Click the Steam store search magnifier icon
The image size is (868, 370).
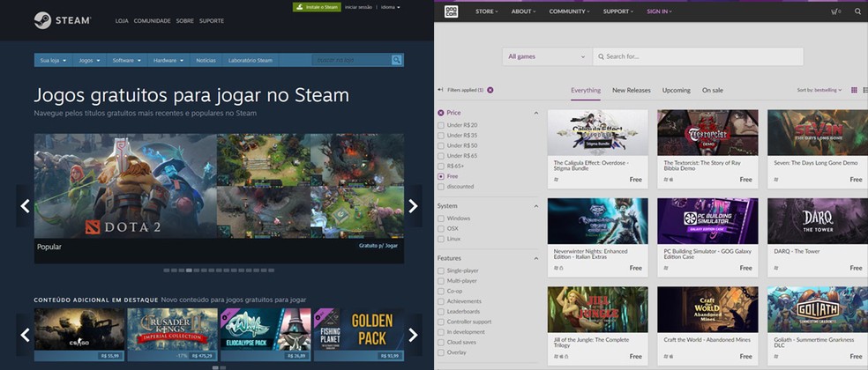pyautogui.click(x=397, y=60)
